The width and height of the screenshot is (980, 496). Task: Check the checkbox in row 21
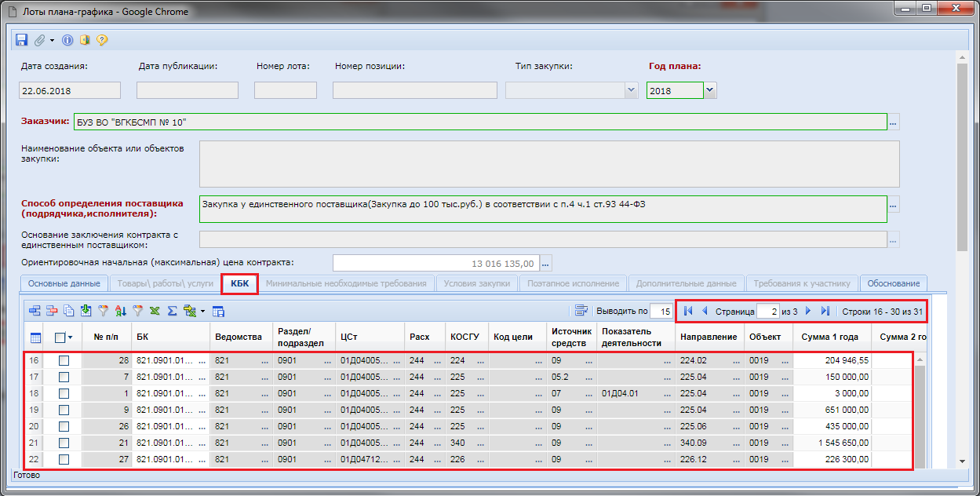click(64, 443)
